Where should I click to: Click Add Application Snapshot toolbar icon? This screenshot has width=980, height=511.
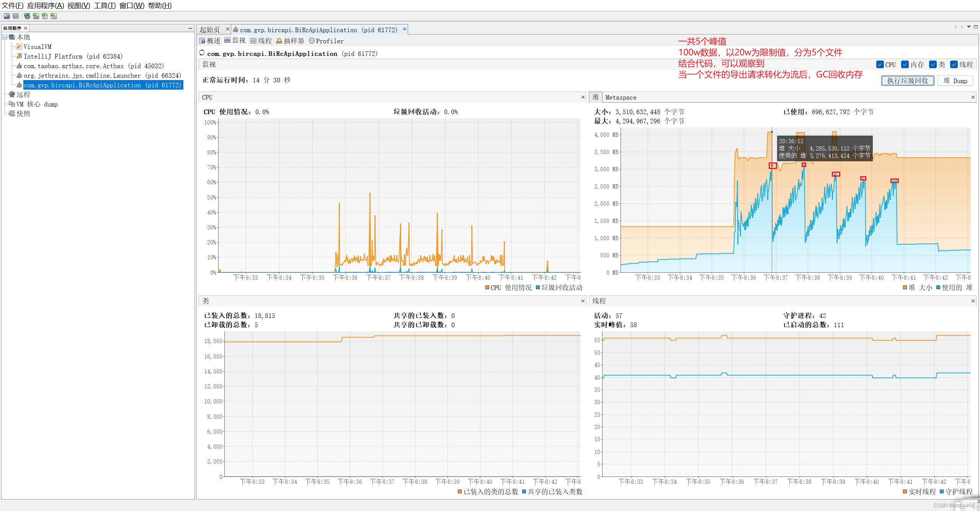(x=54, y=16)
